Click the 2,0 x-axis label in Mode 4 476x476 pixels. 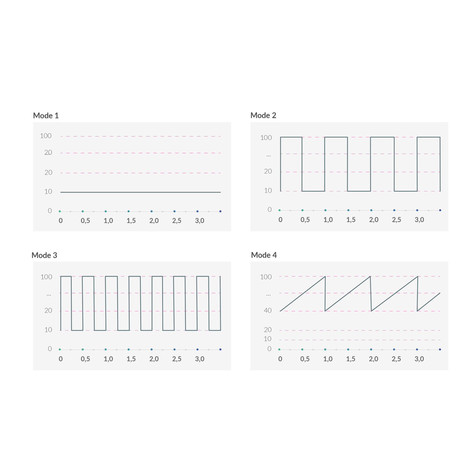373,359
